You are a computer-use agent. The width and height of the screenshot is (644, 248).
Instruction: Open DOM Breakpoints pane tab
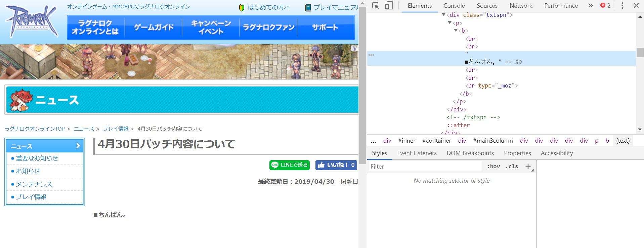click(x=470, y=153)
